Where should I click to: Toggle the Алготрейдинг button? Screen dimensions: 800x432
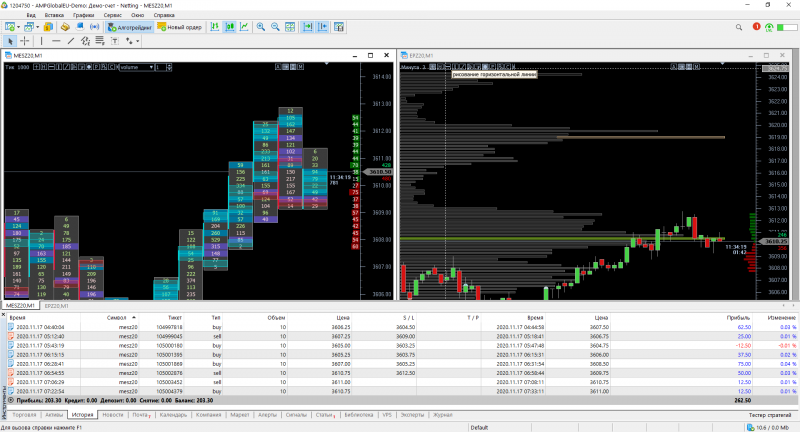[130, 27]
